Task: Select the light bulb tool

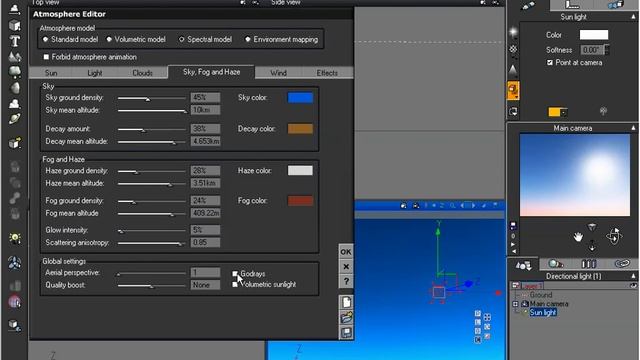Action: coord(15,238)
